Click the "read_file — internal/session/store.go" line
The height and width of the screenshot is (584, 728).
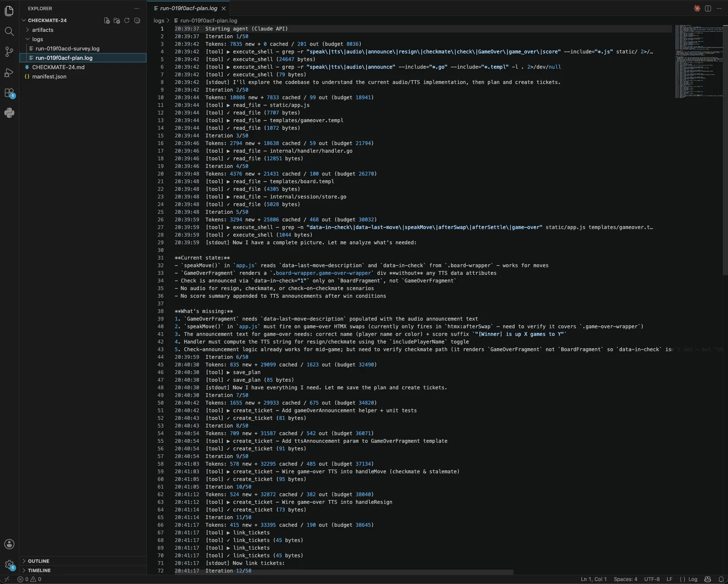[290, 197]
